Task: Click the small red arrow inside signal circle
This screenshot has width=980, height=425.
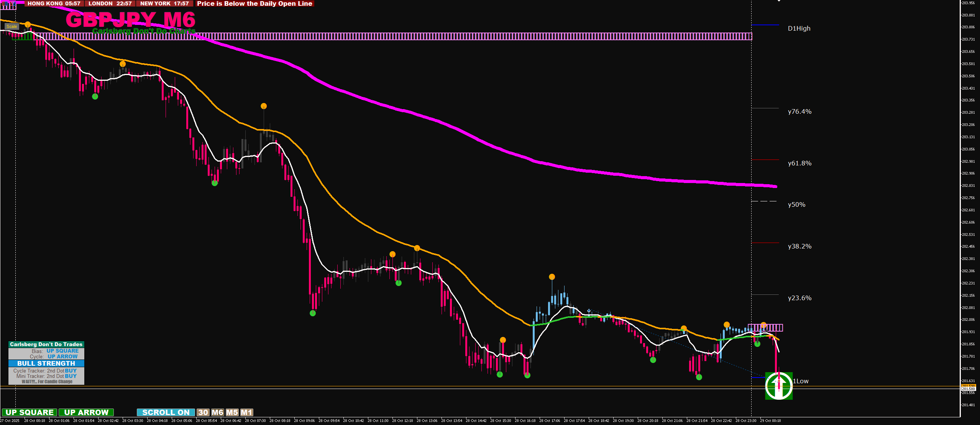Action: pos(778,381)
